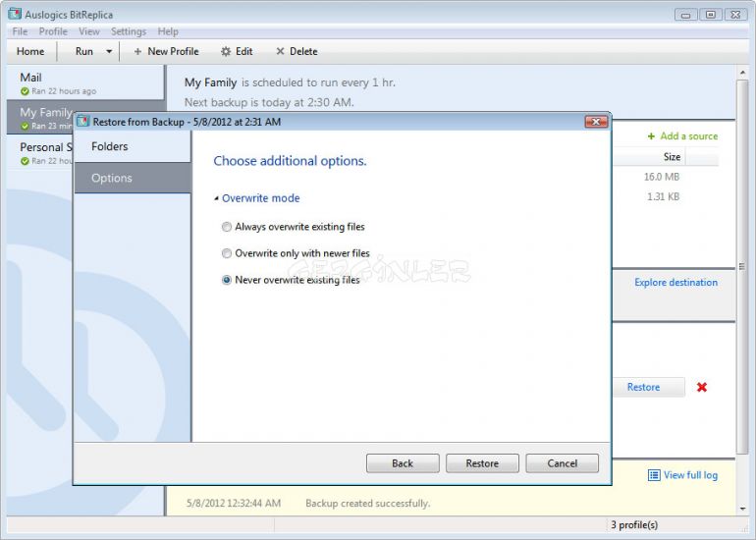Click Delete in the toolbar

point(297,51)
